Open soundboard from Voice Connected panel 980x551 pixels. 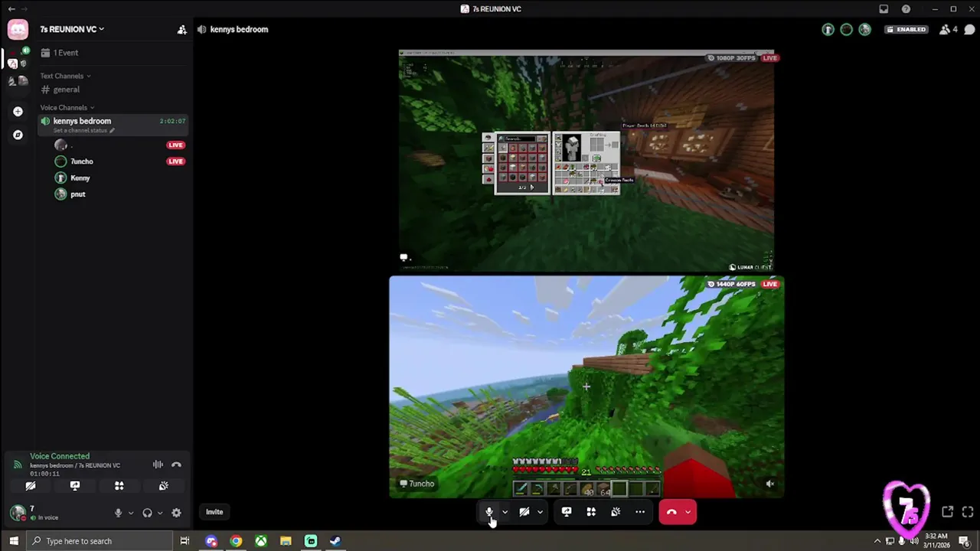pos(164,486)
